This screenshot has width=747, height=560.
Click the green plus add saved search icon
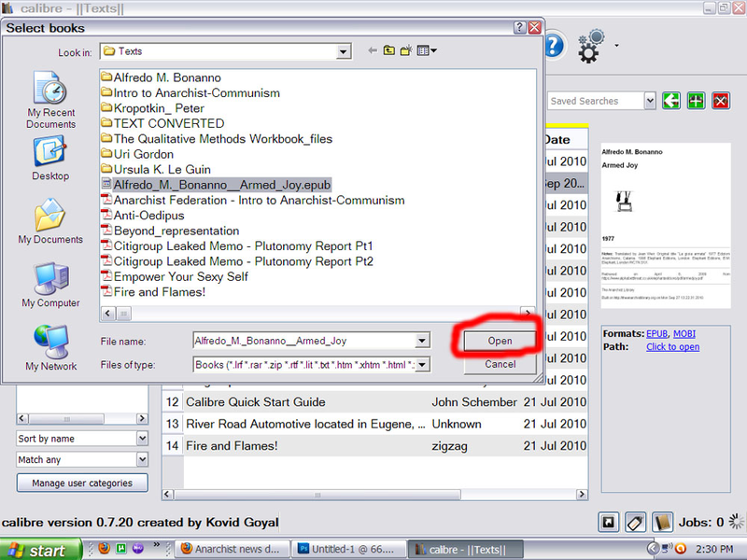tap(696, 101)
